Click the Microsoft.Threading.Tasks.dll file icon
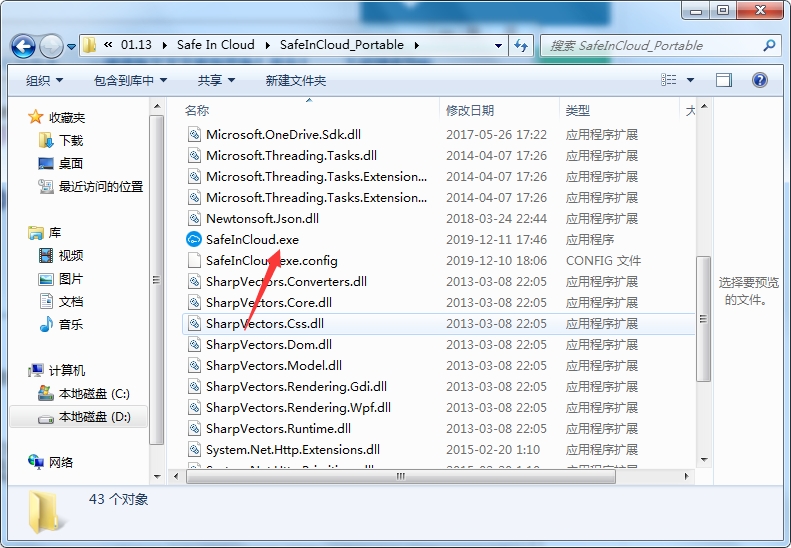Image resolution: width=791 pixels, height=548 pixels. (194, 155)
